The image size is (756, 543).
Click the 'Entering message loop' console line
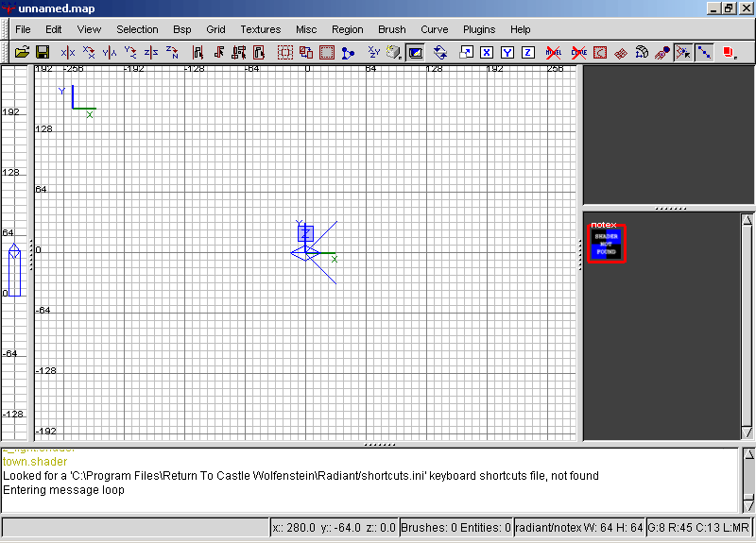63,490
